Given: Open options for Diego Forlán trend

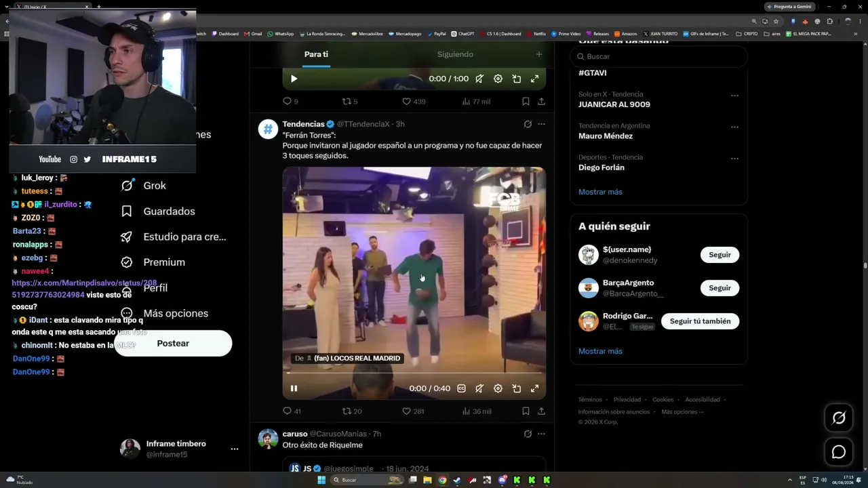Looking at the screenshot, I should click(734, 159).
